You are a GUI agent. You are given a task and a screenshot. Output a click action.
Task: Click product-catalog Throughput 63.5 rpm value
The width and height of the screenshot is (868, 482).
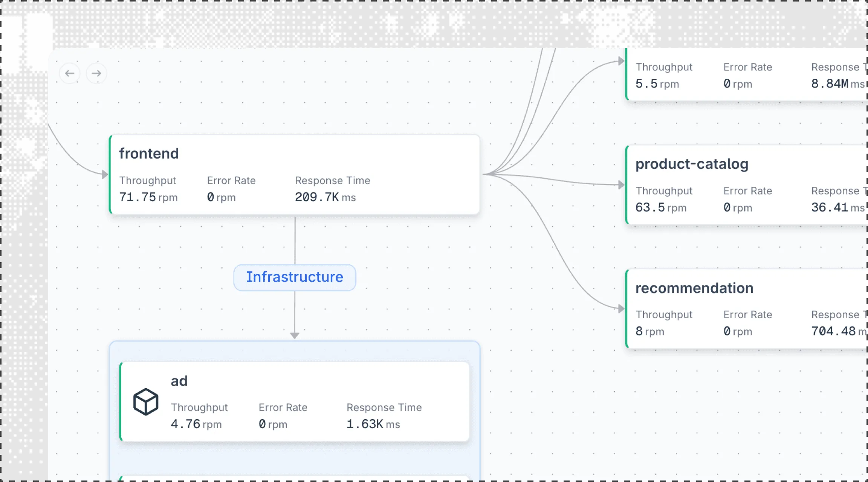pyautogui.click(x=660, y=207)
